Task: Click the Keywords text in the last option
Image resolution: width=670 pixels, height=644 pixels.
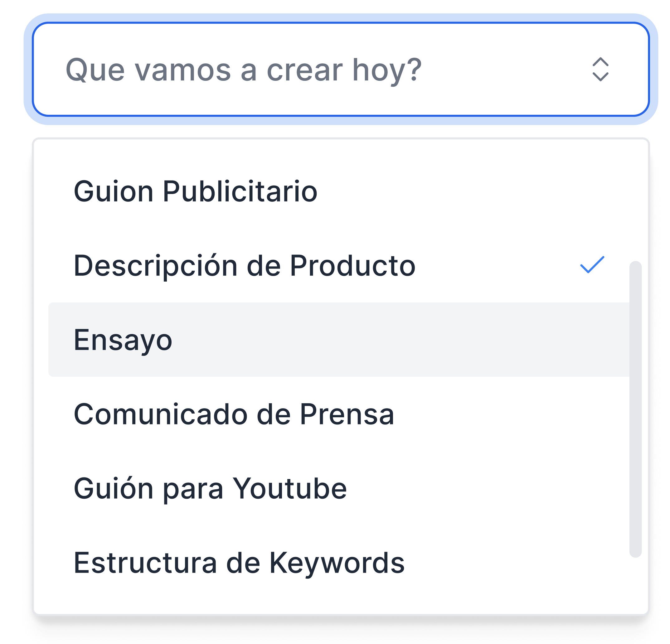Action: (x=337, y=563)
